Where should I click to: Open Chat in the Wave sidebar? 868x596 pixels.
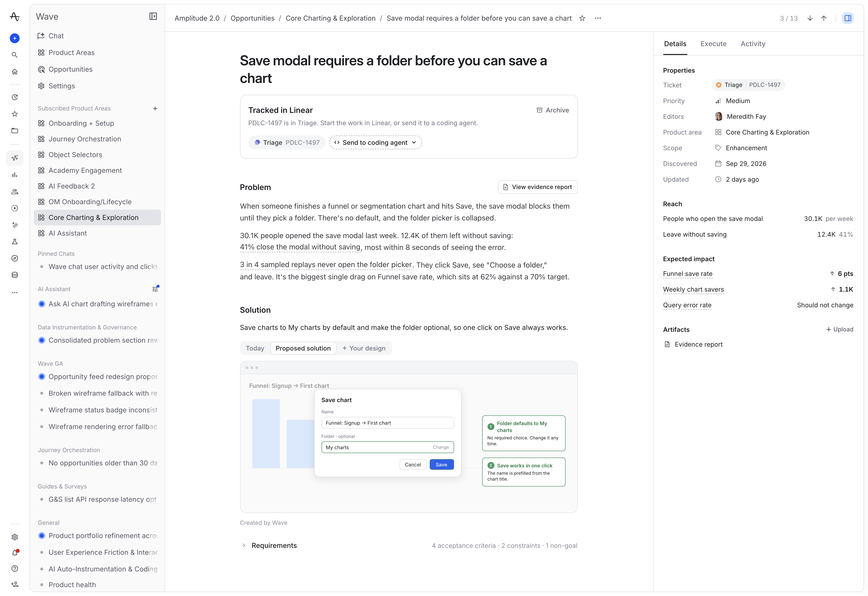[x=97, y=36]
